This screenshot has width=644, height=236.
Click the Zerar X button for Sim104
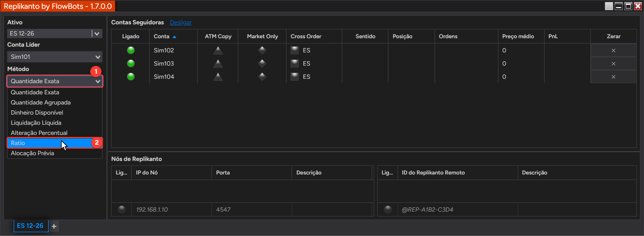(613, 77)
